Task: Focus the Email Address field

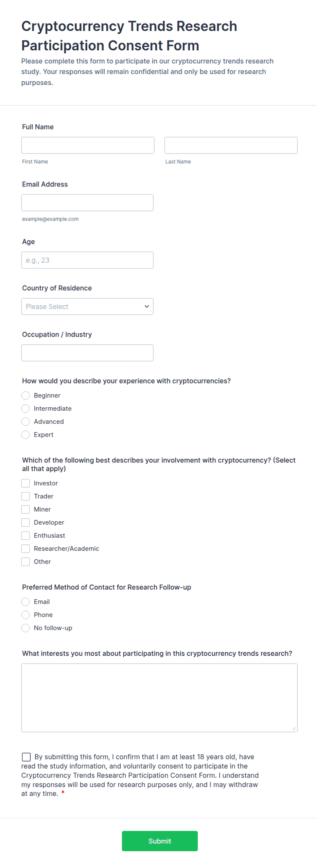Action: click(87, 203)
